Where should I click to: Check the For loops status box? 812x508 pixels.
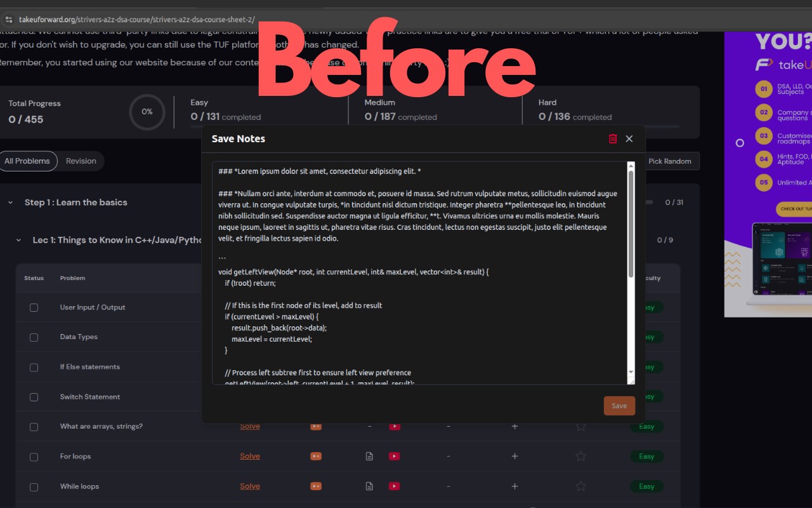tap(34, 457)
